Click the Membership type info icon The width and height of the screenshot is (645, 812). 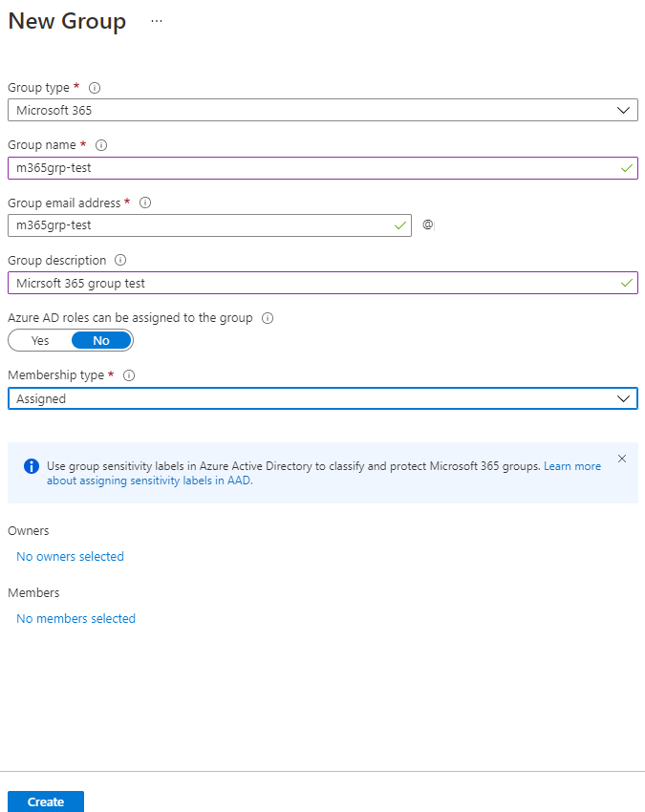(129, 374)
